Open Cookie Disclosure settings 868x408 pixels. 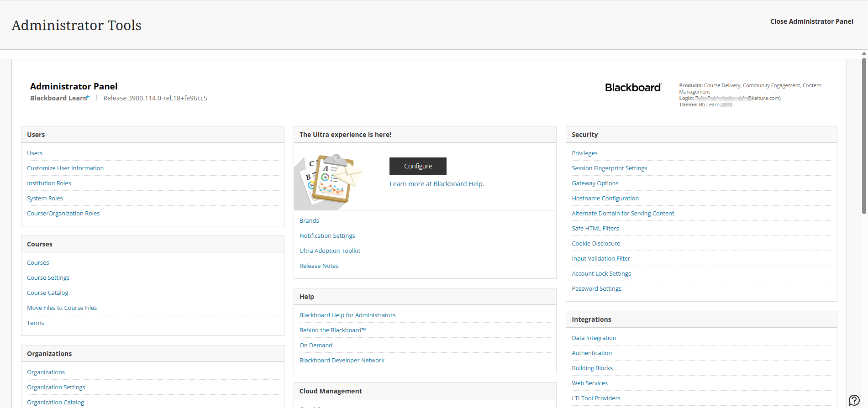(x=596, y=244)
